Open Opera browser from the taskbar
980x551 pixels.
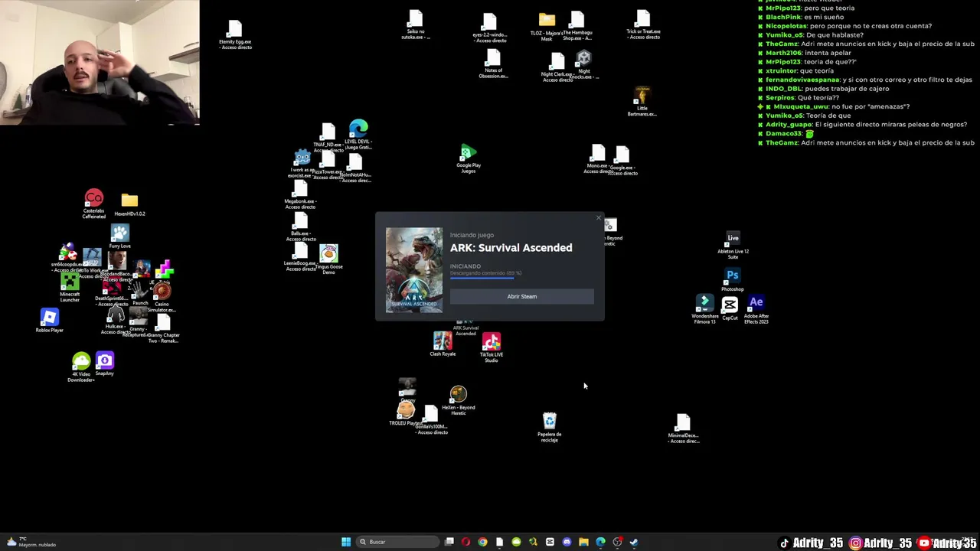pos(465,542)
